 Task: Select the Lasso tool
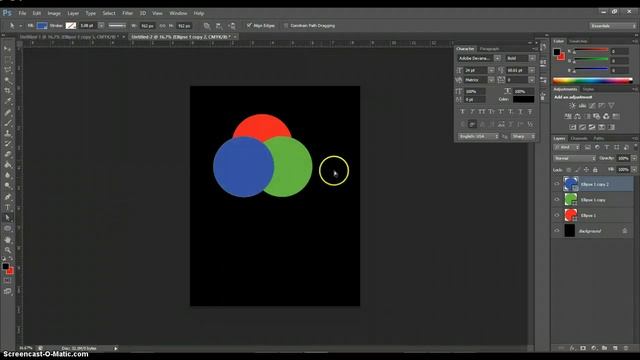tap(7, 70)
